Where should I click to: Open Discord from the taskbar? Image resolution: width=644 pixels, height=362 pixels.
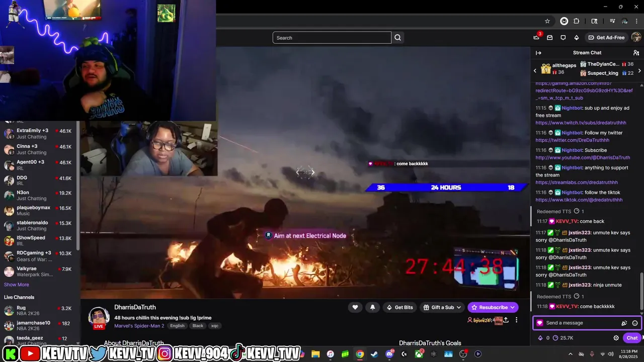click(x=389, y=354)
